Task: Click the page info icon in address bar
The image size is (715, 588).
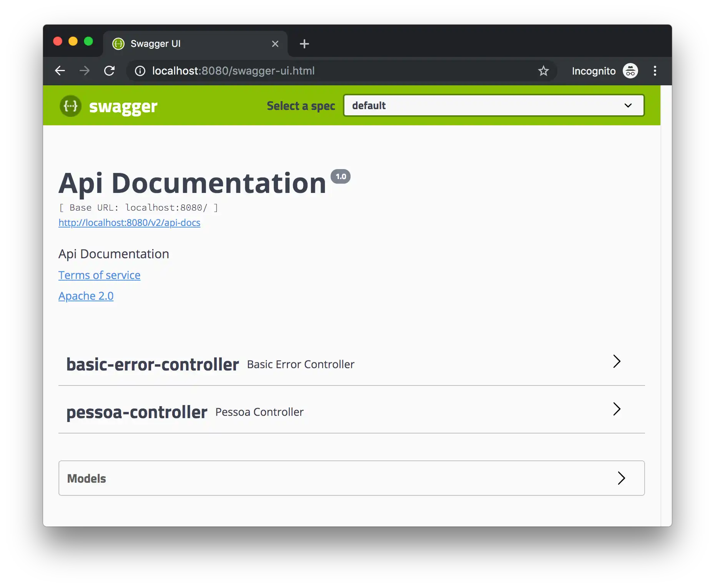Action: 140,71
